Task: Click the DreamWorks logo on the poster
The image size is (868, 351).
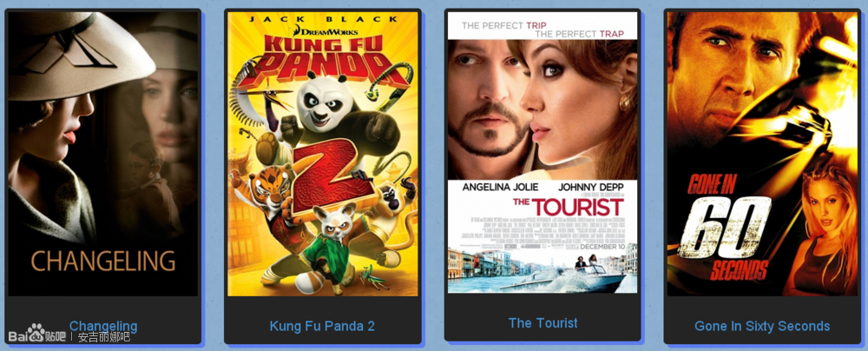Action: tap(322, 29)
